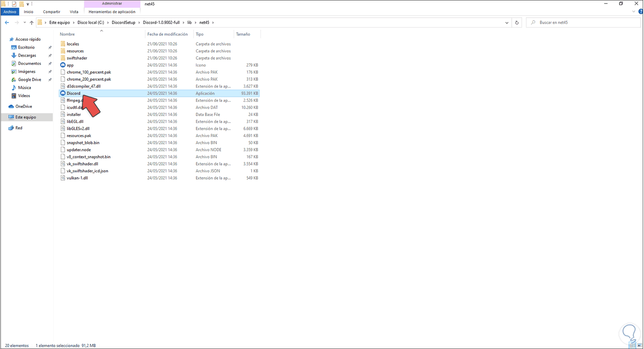The image size is (644, 349).
Task: Open the Customize Quick Access Toolbar dropdown
Action: tap(27, 4)
